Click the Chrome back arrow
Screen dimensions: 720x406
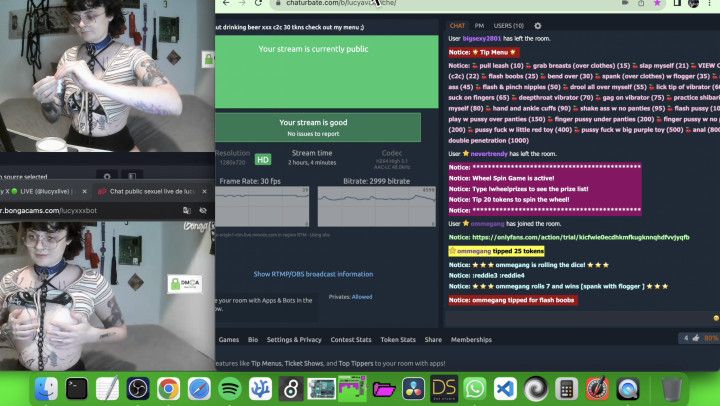tap(226, 3)
